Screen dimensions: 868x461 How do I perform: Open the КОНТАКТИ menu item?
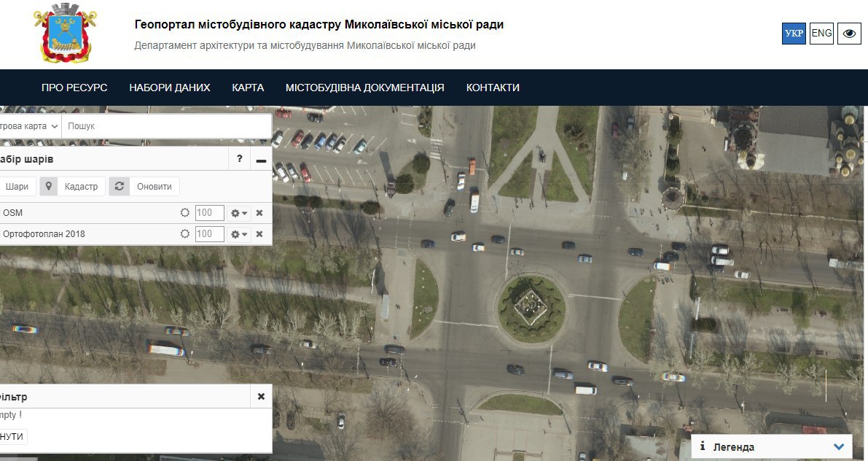pyautogui.click(x=493, y=88)
